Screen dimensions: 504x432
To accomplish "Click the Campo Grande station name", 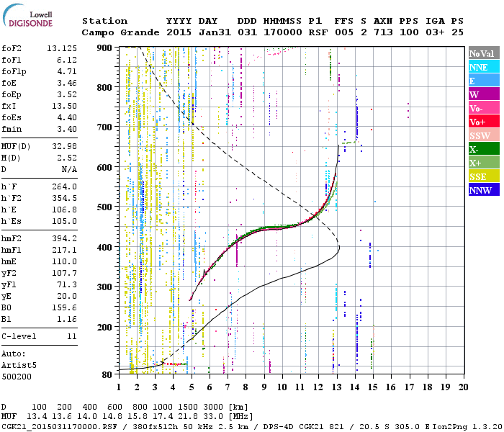I will tap(120, 32).
